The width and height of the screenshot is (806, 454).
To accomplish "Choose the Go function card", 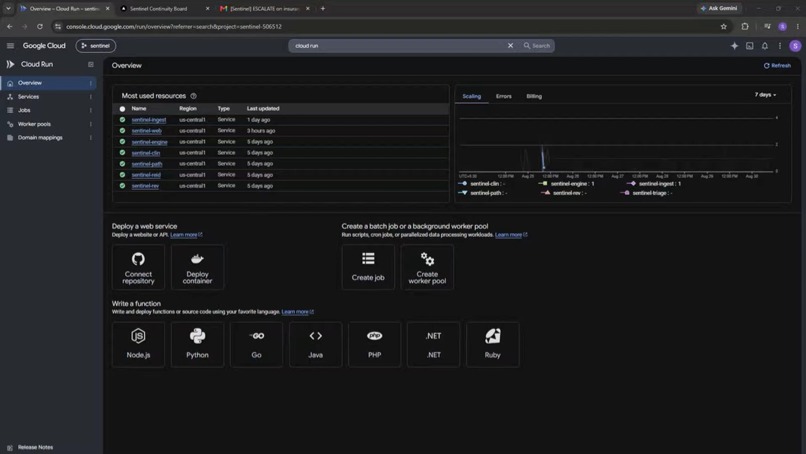I will pyautogui.click(x=257, y=344).
